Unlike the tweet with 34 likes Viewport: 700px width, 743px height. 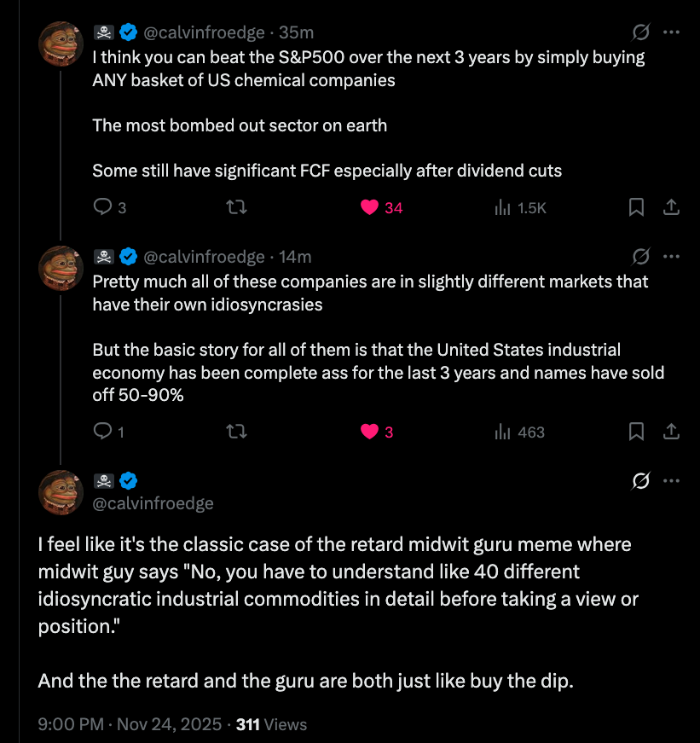pos(369,207)
